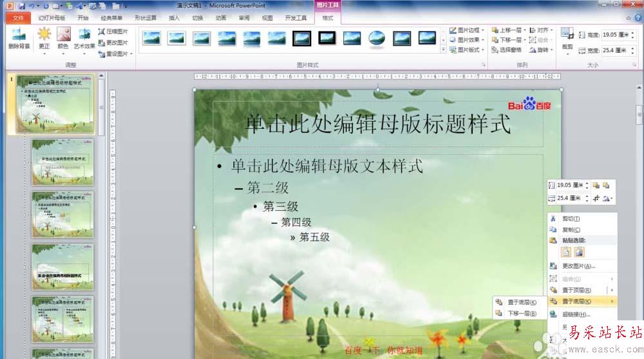Open the Picture Styles (图片样式) dialog launcher
The image size is (644, 359).
(484, 65)
